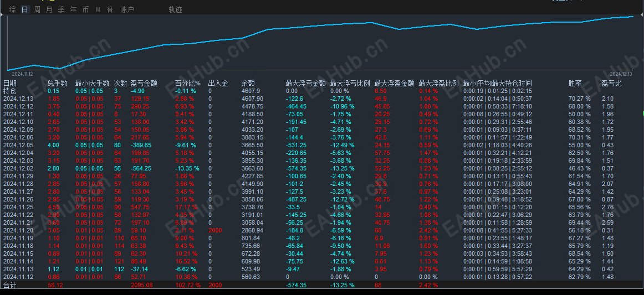Click the 盈亏金额 column header
The height and width of the screenshot is (295, 644).
144,83
